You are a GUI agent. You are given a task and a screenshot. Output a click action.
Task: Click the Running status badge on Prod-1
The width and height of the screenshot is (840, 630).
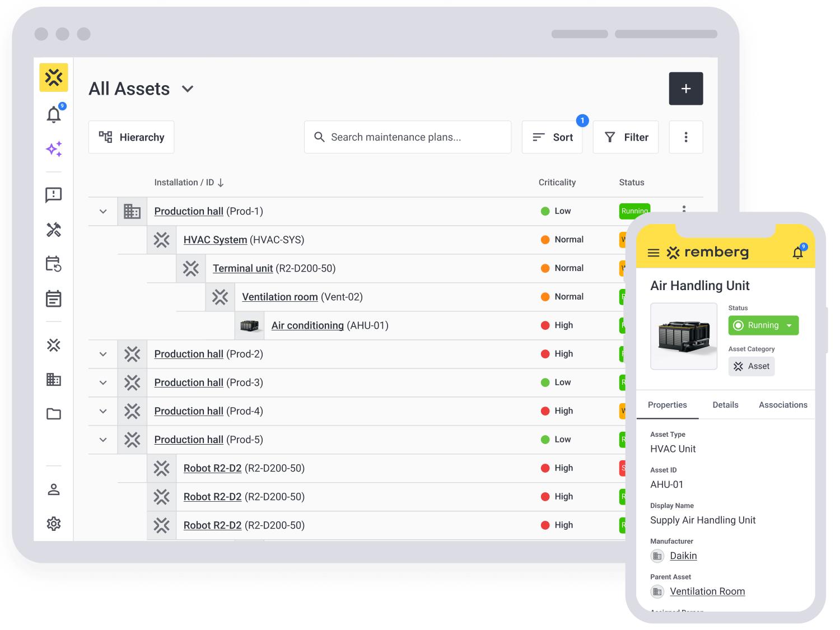(634, 211)
